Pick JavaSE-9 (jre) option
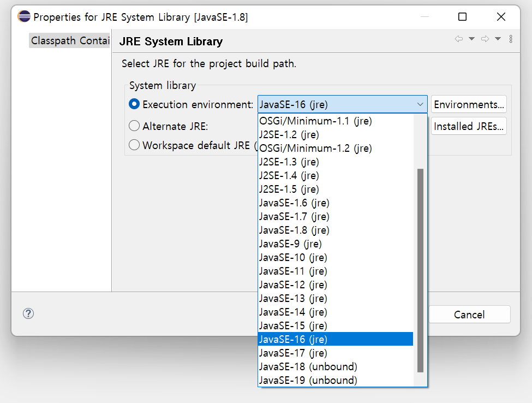Viewport: 532px width, 403px height. tap(336, 244)
